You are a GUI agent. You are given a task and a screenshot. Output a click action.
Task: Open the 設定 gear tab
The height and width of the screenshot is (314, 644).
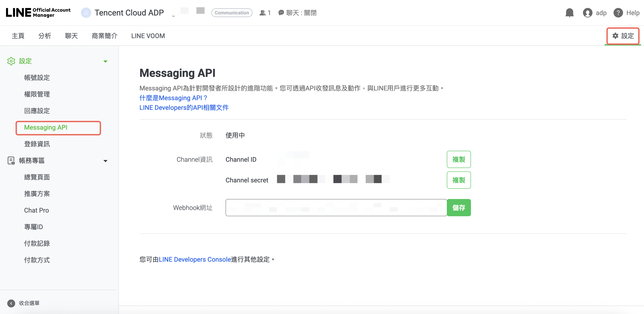pyautogui.click(x=623, y=36)
